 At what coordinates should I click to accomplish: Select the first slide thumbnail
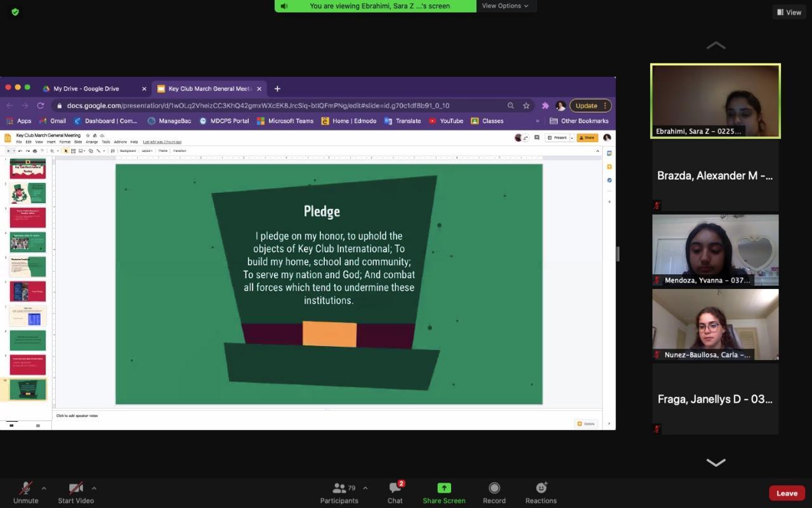27,168
